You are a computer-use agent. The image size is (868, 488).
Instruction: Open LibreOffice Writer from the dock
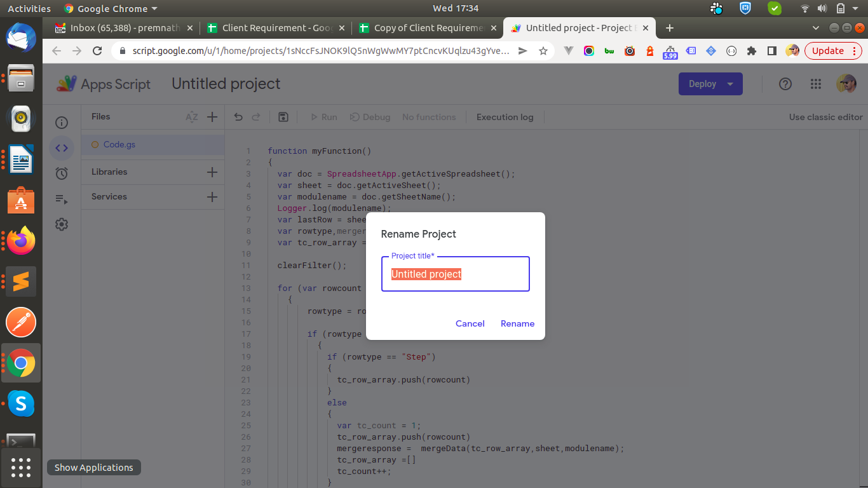click(21, 159)
